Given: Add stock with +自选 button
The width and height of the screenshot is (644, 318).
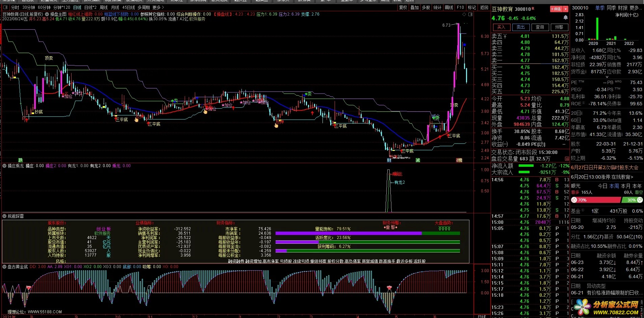Looking at the screenshot, I should pos(556,9).
